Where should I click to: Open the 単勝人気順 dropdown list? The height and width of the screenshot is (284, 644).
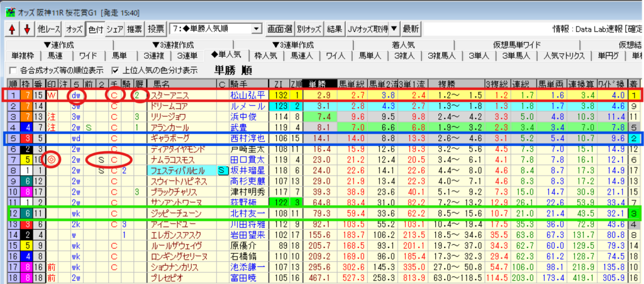pos(256,29)
